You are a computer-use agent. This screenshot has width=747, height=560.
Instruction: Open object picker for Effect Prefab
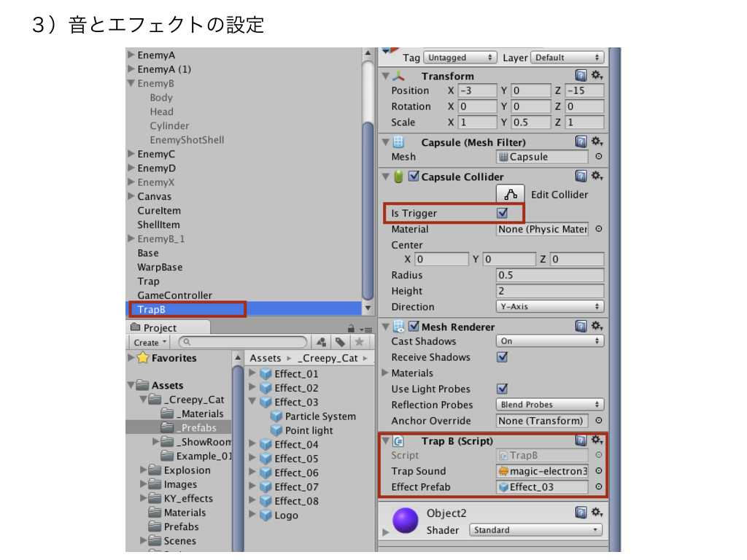coord(599,486)
